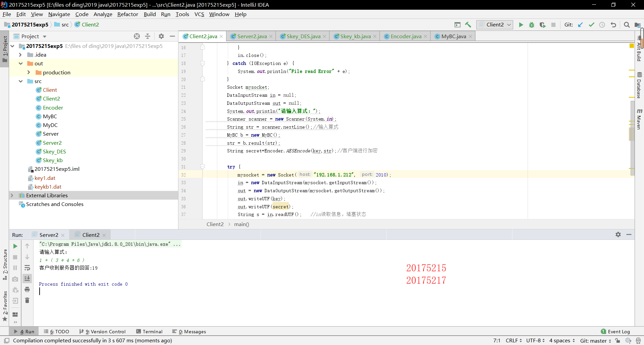Open Database side panel
The height and width of the screenshot is (345, 644).
[x=639, y=85]
